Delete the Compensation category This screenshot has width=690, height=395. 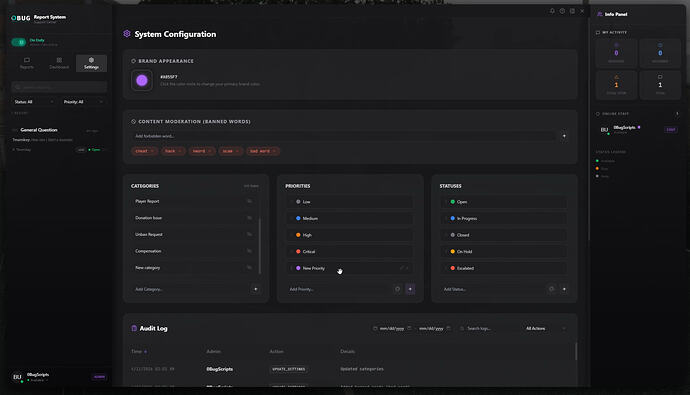pyautogui.click(x=250, y=251)
